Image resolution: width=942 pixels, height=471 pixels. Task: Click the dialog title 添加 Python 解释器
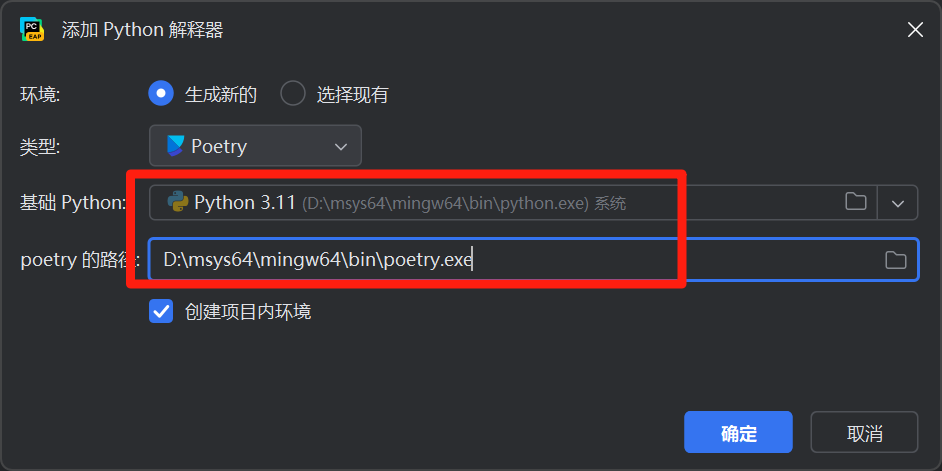(143, 29)
